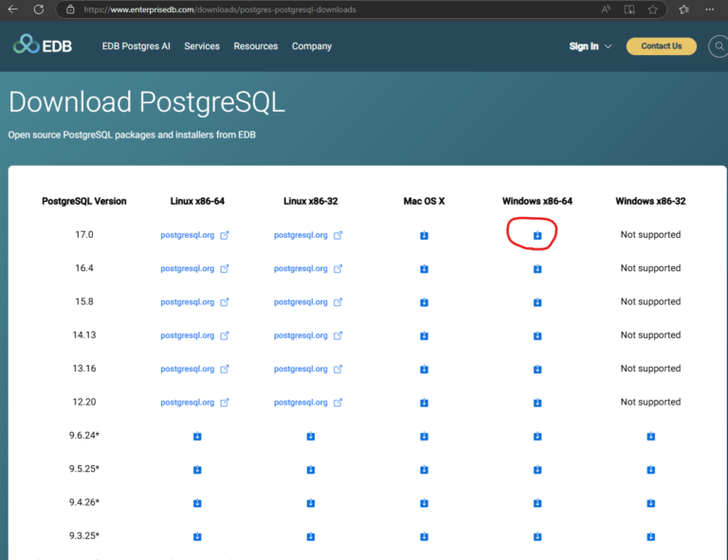The height and width of the screenshot is (560, 728).
Task: Download PostgreSQL 13.16 for Windows x86-64
Action: click(537, 369)
